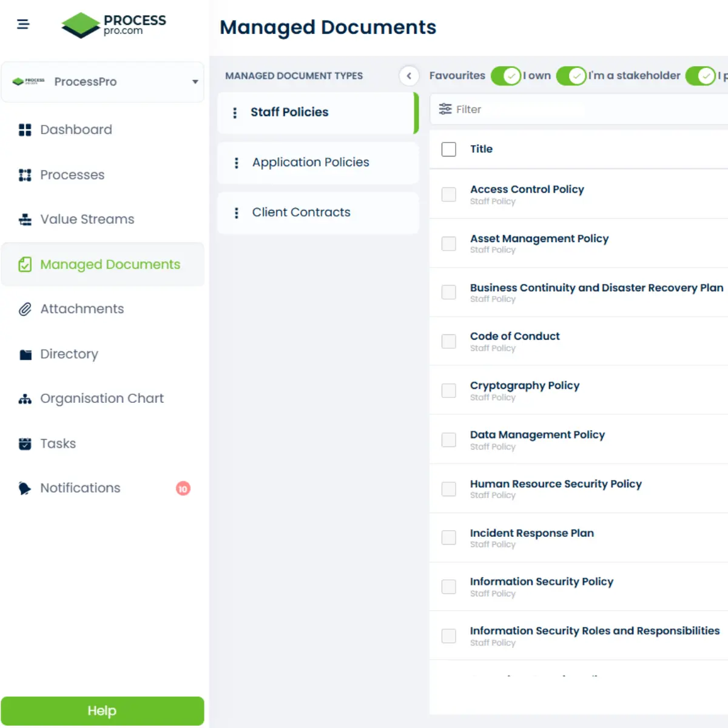Click the filter sliders icon in the filter bar
The width and height of the screenshot is (728, 728).
[x=446, y=109]
